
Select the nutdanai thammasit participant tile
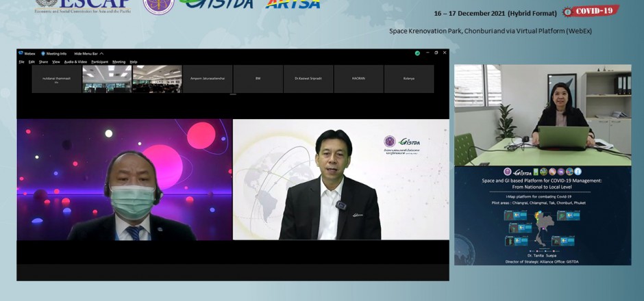(x=56, y=79)
